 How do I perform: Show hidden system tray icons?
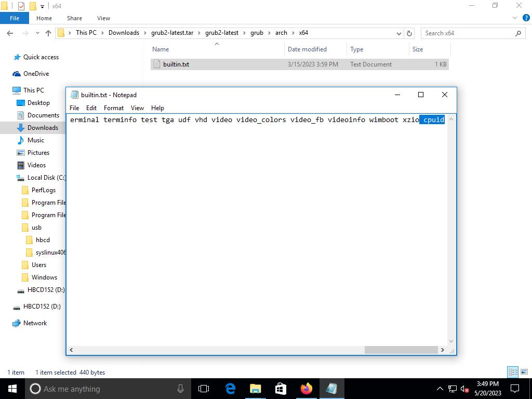[440, 389]
